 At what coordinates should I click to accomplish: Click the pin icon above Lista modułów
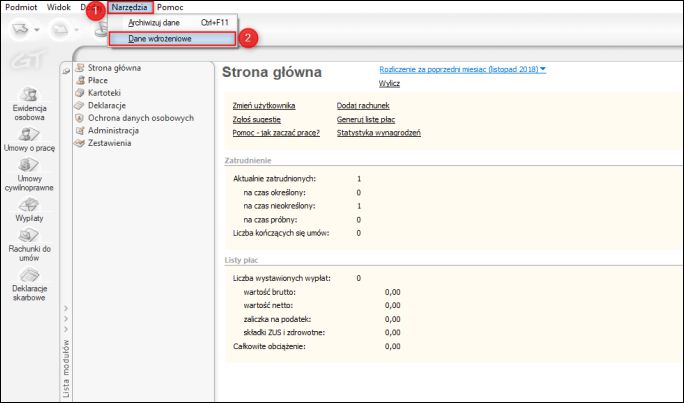66,71
